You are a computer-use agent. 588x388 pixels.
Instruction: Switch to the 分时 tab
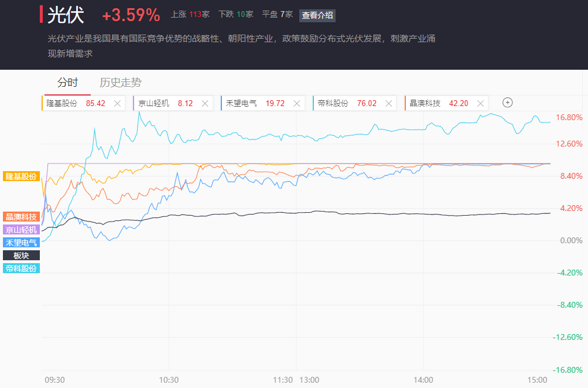coord(67,83)
